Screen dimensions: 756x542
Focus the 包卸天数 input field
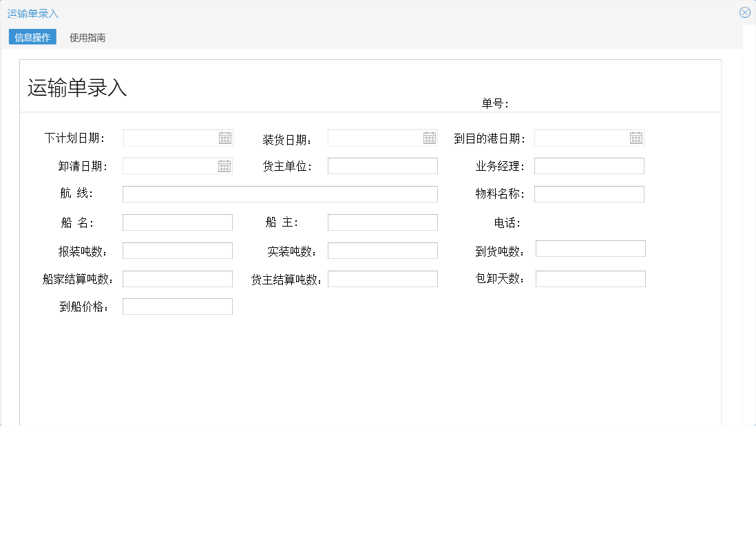coord(589,278)
